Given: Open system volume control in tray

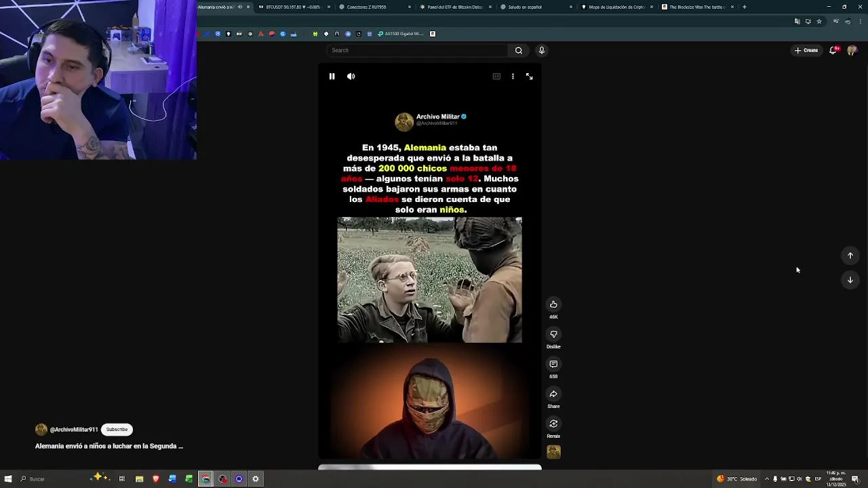Looking at the screenshot, I should point(800,479).
